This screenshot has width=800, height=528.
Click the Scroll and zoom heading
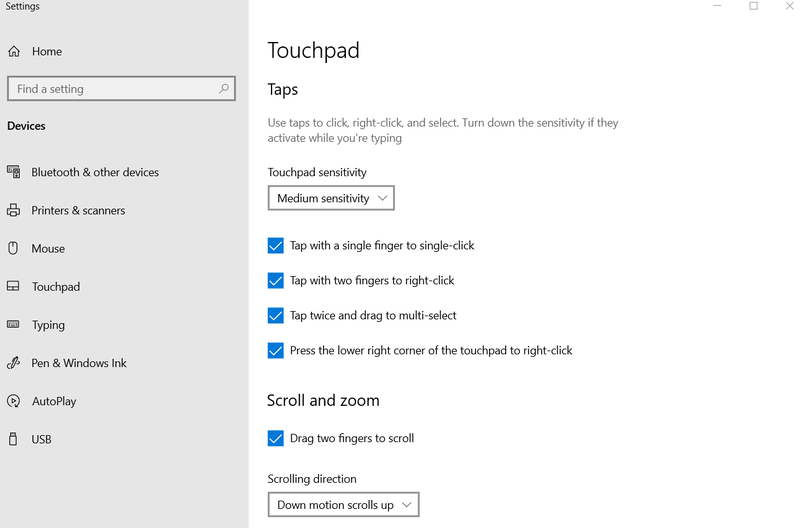pyautogui.click(x=323, y=400)
